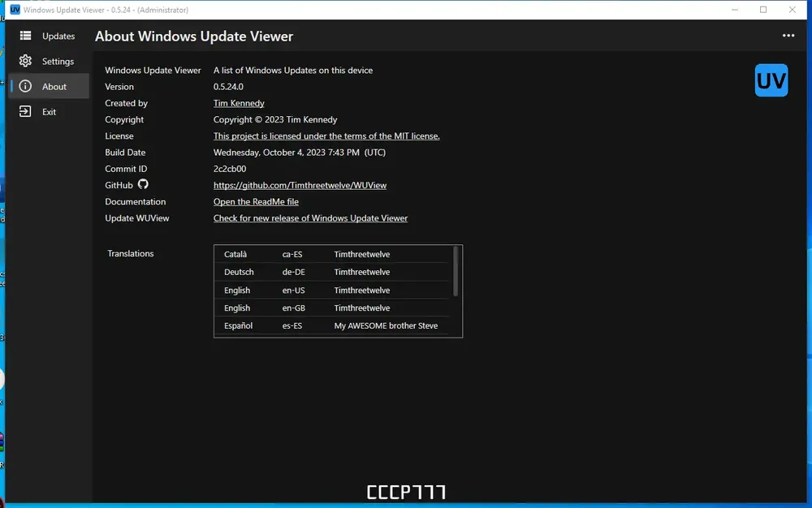Maximize the Windows Update Viewer window
Screen dimensions: 812x508
pyautogui.click(x=763, y=10)
